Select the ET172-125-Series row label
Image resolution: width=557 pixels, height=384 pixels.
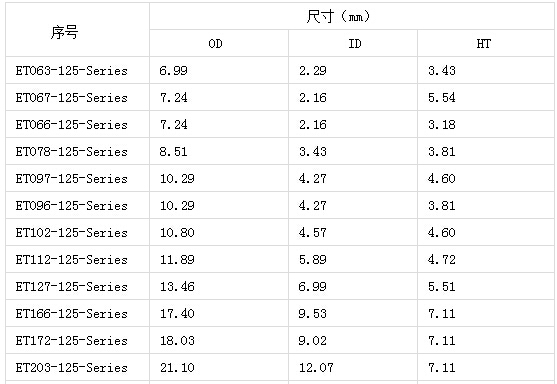(x=71, y=341)
